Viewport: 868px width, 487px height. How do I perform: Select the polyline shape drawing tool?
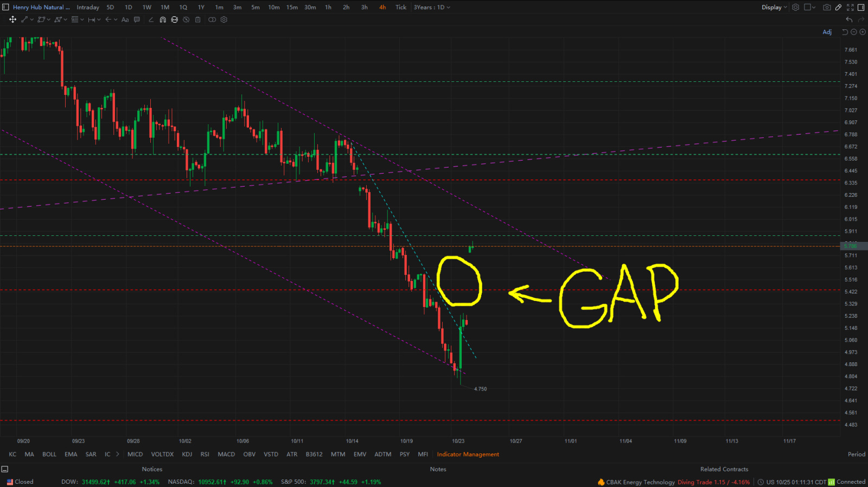[41, 20]
